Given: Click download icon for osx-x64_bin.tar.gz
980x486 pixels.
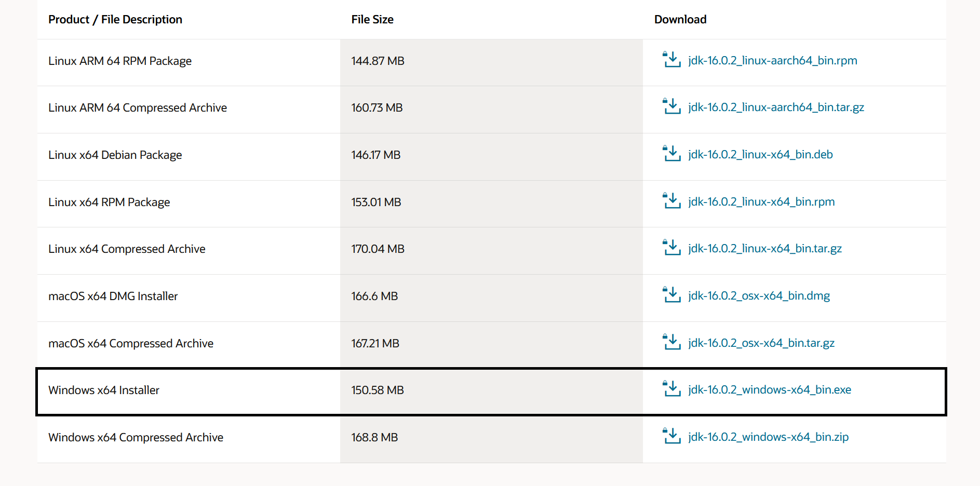Looking at the screenshot, I should coord(672,342).
